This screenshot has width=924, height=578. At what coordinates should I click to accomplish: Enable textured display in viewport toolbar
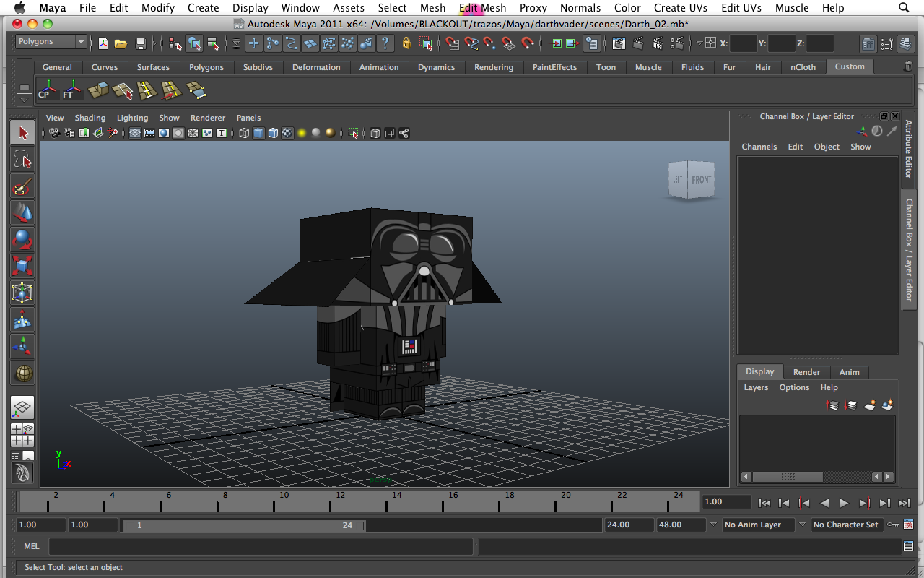coord(287,133)
